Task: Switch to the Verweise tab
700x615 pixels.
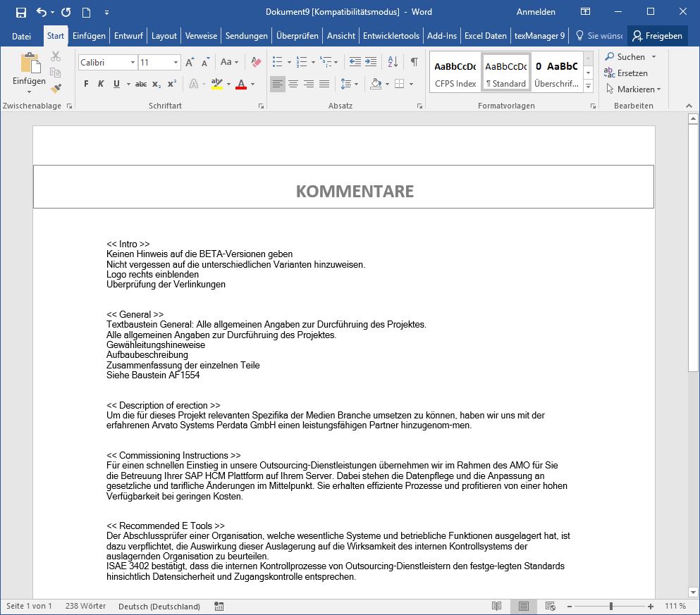Action: pos(201,36)
